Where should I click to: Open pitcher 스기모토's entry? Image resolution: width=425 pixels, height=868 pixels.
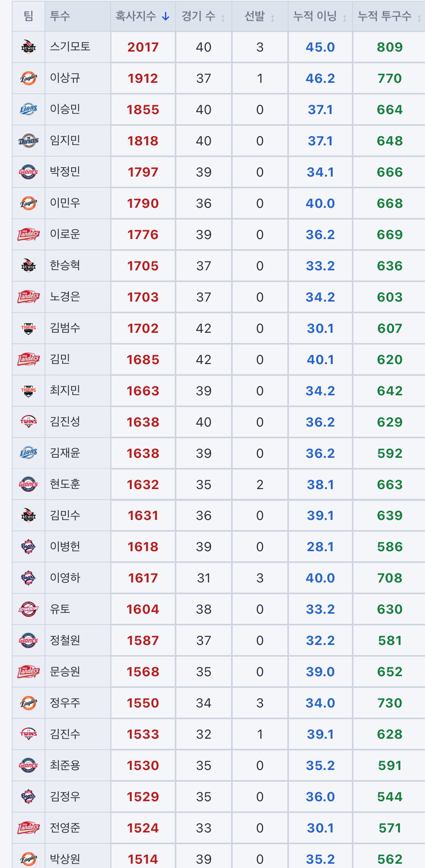(70, 46)
